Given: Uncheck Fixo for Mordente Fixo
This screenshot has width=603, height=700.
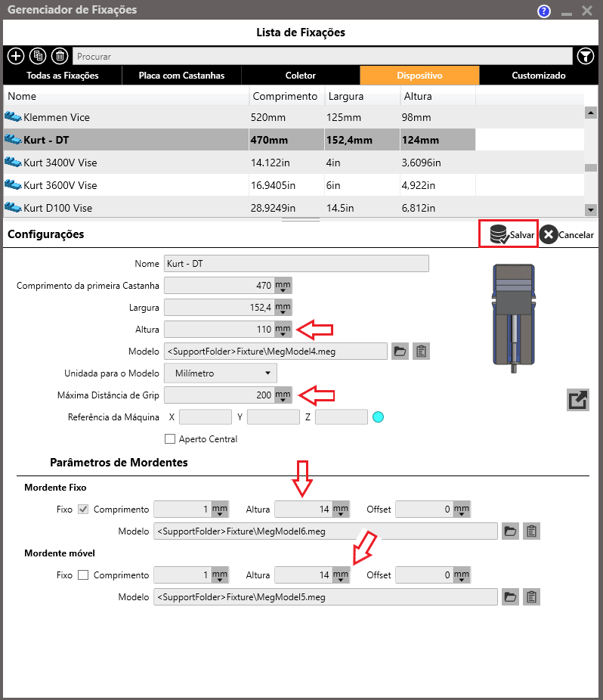Looking at the screenshot, I should pyautogui.click(x=83, y=510).
